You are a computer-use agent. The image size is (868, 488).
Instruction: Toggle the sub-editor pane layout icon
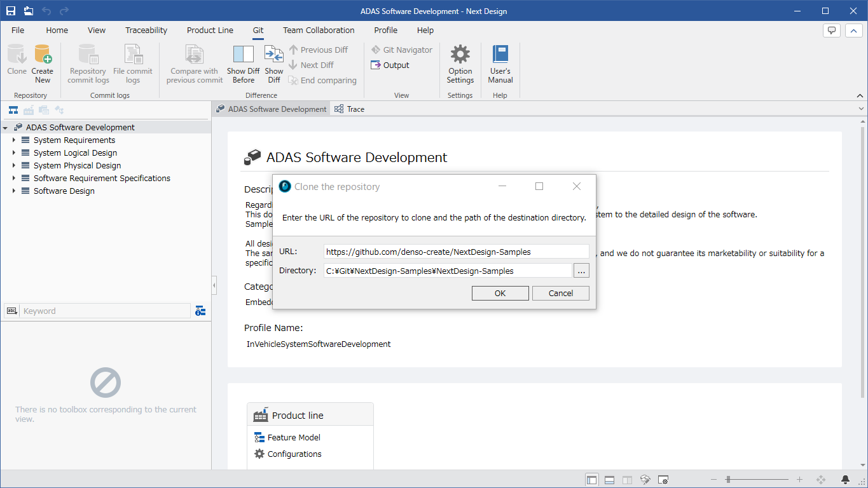[x=609, y=480]
